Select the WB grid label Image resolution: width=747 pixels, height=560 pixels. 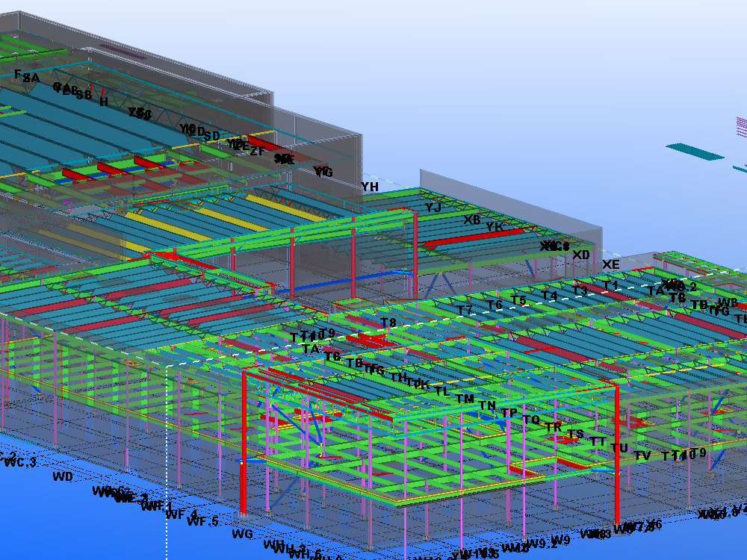click(728, 302)
